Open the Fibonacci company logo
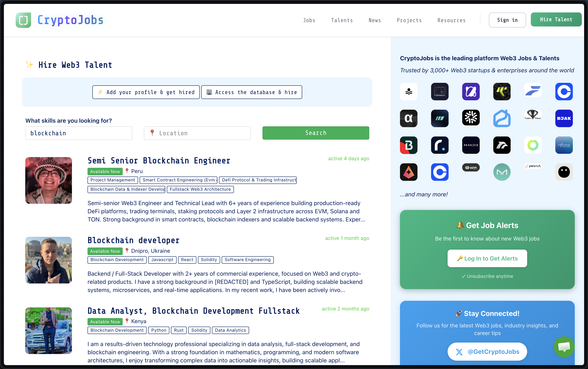 440,92
